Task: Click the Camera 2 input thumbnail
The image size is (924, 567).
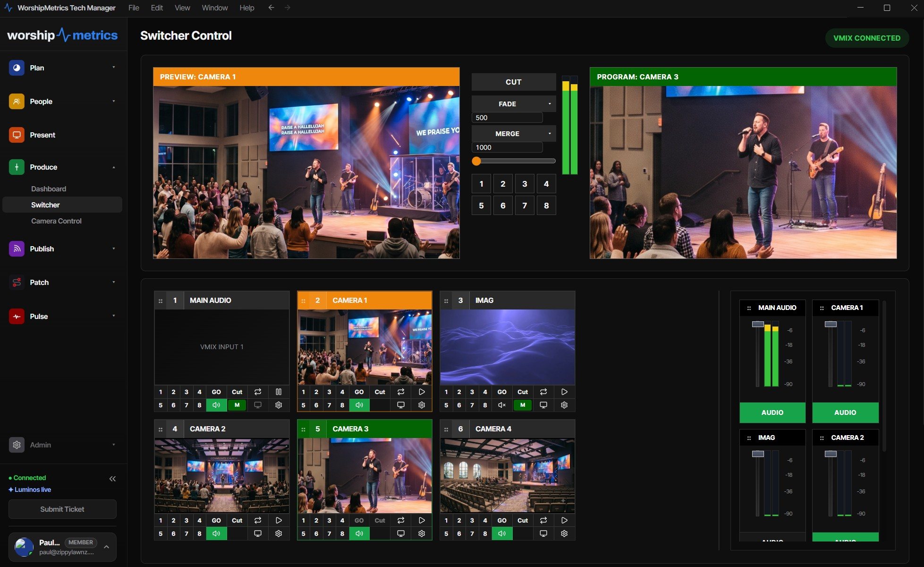Action: tap(222, 475)
